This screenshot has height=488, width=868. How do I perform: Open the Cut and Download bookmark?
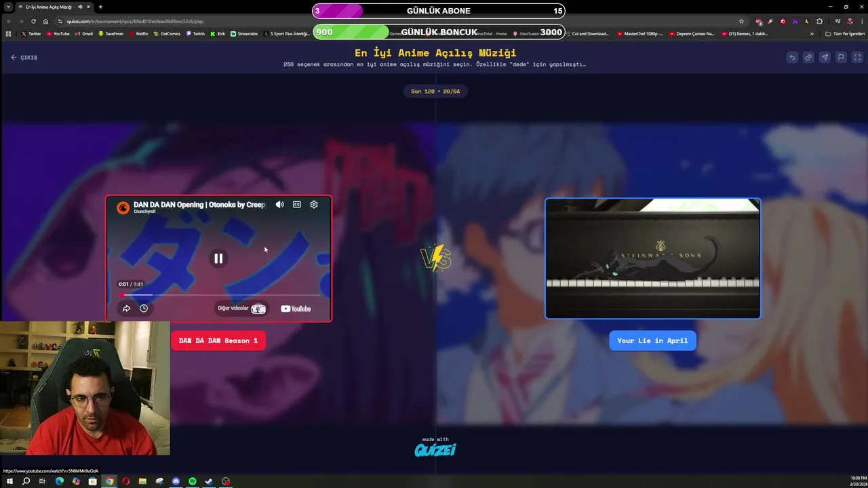587,33
